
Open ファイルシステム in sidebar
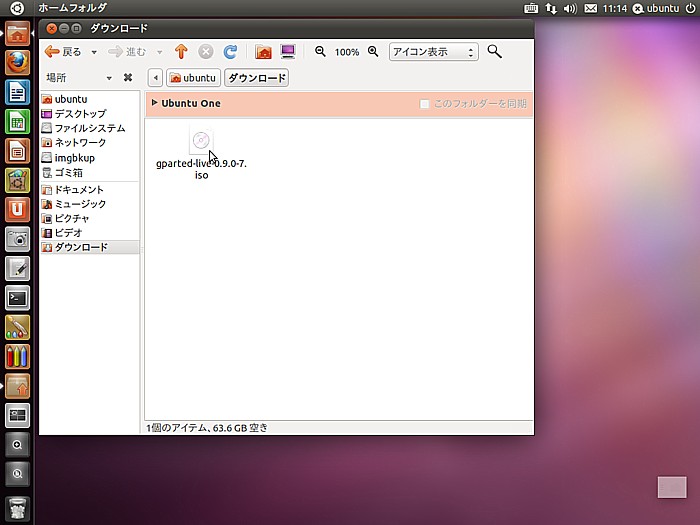(90, 128)
